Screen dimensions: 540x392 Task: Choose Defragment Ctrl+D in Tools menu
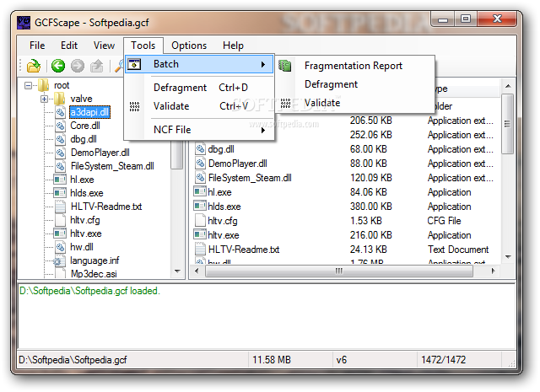pyautogui.click(x=200, y=88)
